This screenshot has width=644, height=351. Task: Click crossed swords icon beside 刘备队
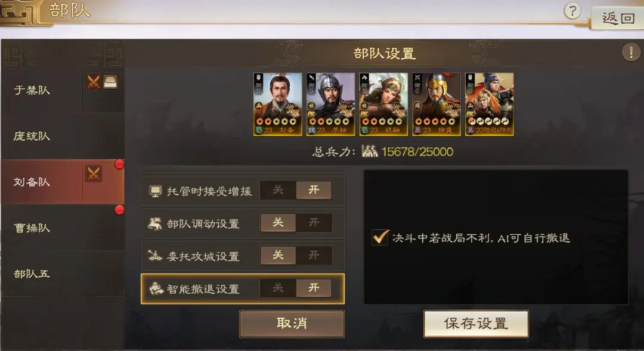pos(93,173)
